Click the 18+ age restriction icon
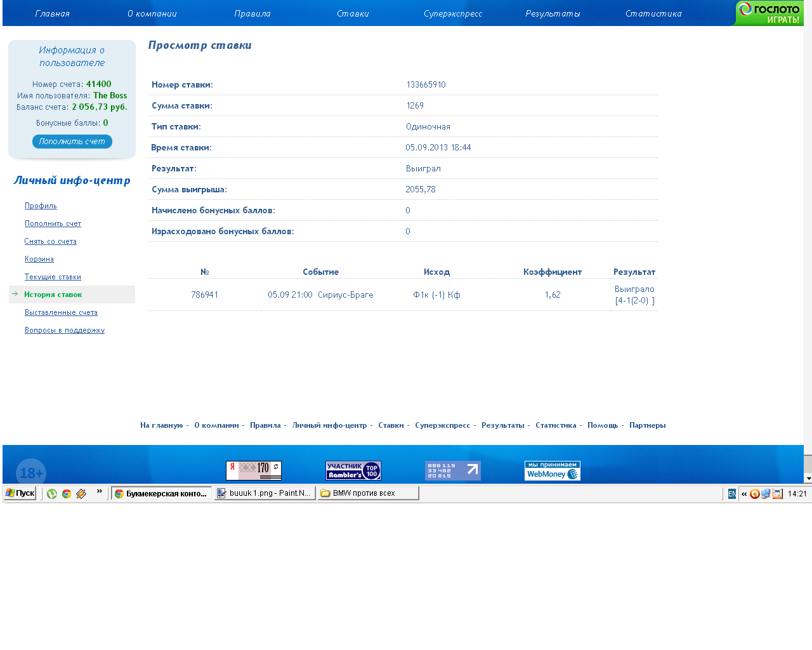Viewport: 812px width, 650px height. (31, 472)
